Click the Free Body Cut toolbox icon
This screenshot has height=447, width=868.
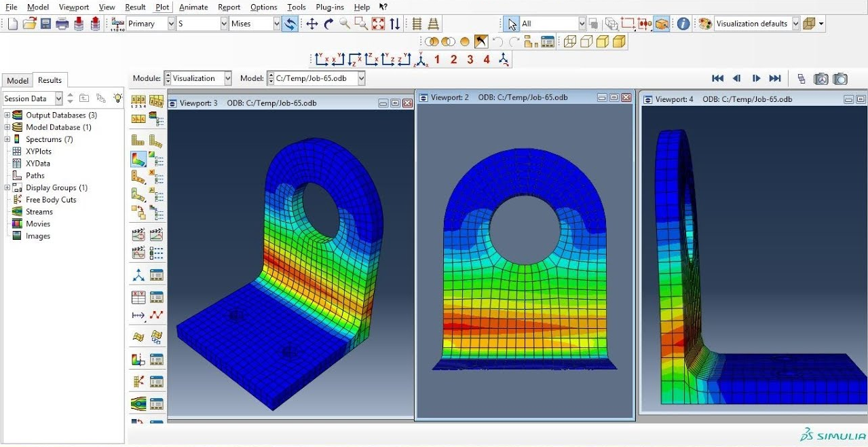tap(138, 381)
